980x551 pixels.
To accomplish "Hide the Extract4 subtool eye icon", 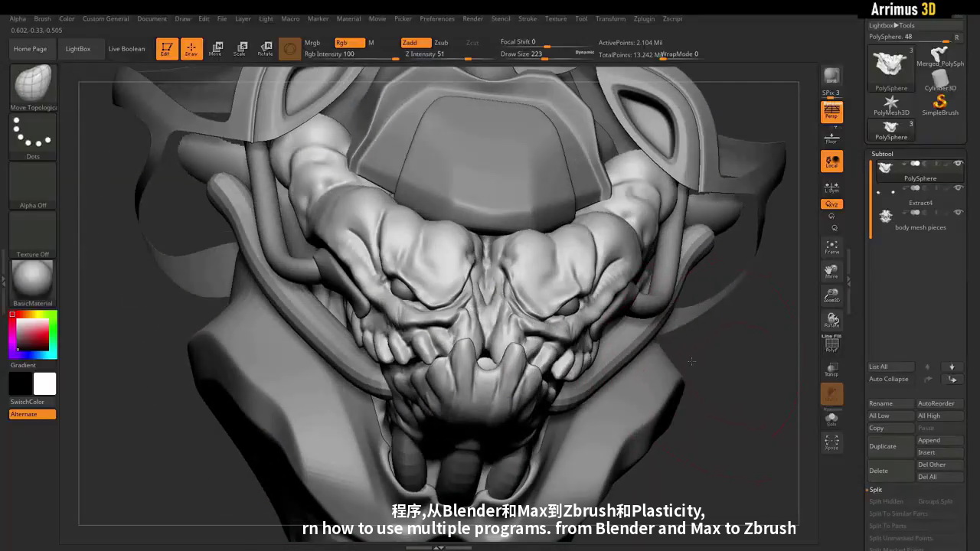I will [x=958, y=188].
